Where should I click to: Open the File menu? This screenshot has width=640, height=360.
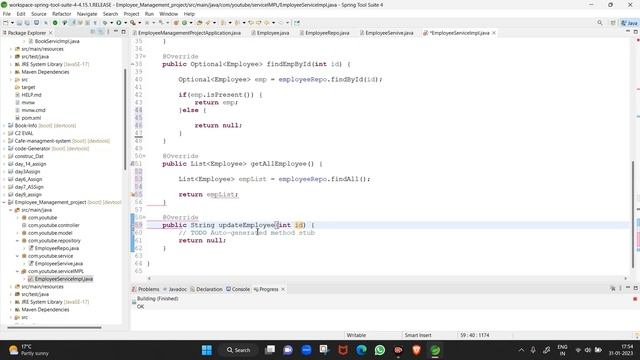tap(7, 14)
